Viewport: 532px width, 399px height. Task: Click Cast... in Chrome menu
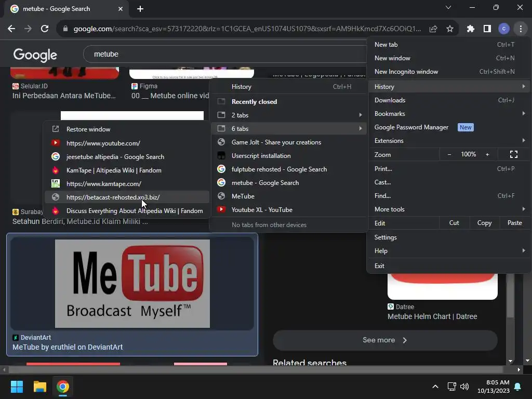coord(449,182)
